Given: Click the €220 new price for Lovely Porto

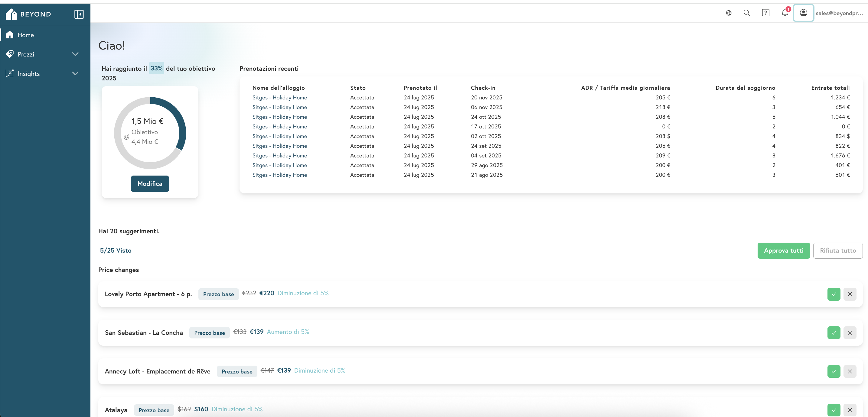Looking at the screenshot, I should (x=266, y=293).
